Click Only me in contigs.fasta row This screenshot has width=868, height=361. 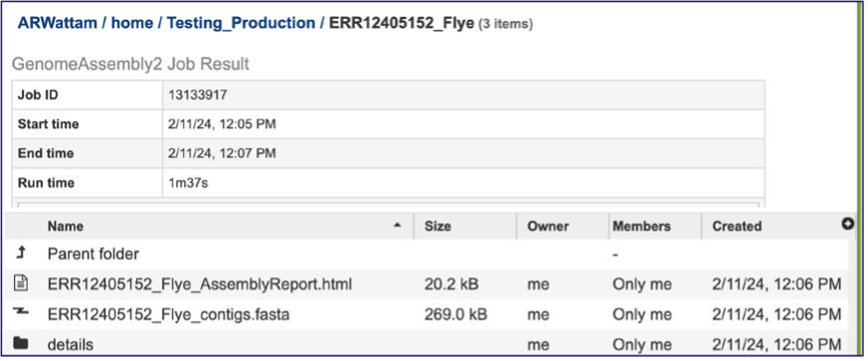pyautogui.click(x=641, y=314)
